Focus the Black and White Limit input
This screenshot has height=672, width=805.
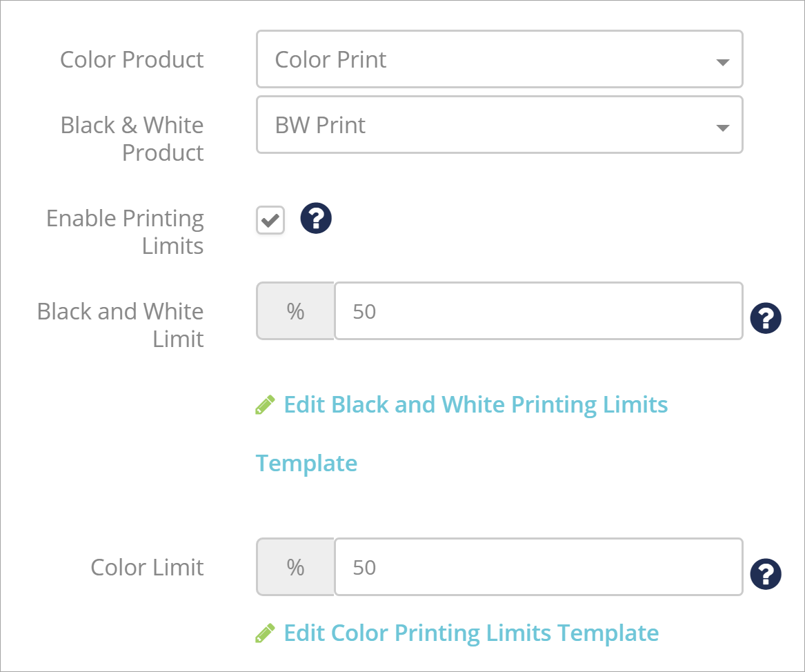(x=539, y=311)
